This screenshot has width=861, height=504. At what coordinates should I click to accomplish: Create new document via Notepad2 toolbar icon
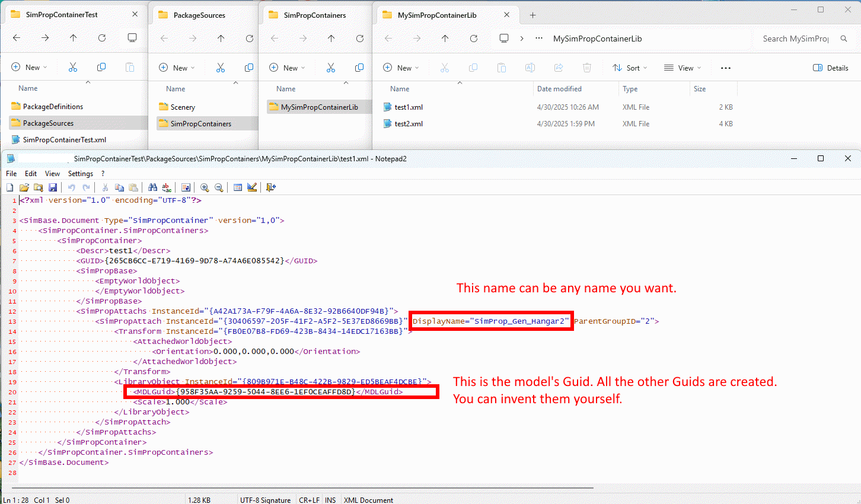pos(10,187)
